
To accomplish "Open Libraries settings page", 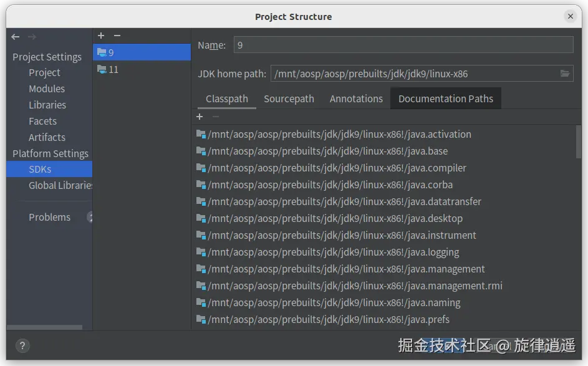I will tap(47, 105).
